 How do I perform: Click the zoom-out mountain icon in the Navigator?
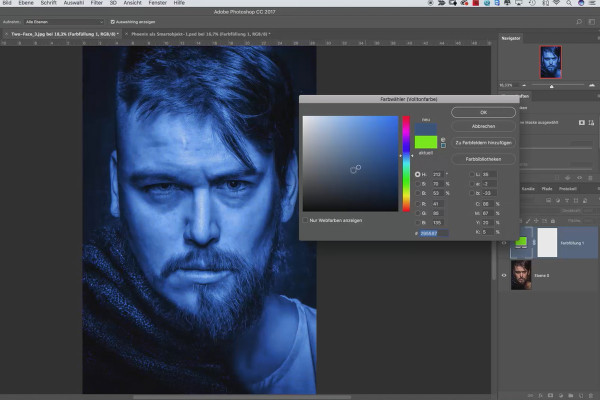pyautogui.click(x=524, y=85)
